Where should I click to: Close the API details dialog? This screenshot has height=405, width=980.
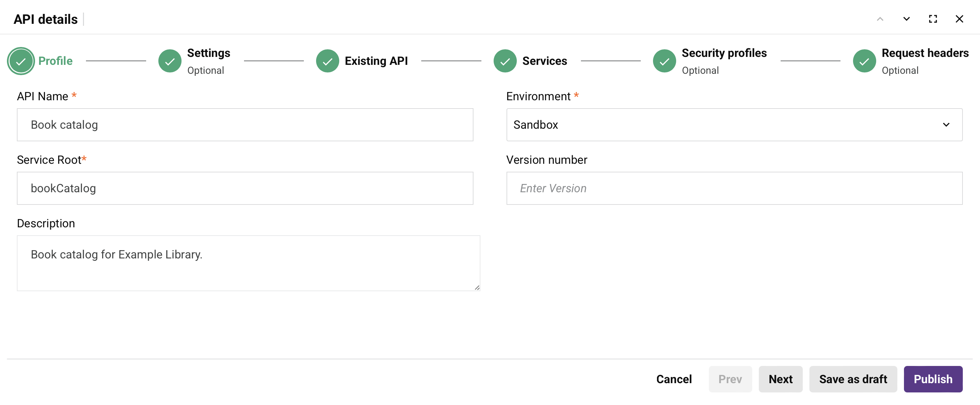tap(959, 19)
